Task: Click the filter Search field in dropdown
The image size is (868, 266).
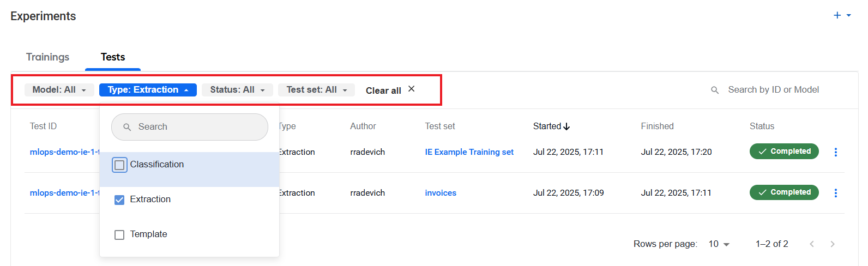Action: [x=190, y=127]
